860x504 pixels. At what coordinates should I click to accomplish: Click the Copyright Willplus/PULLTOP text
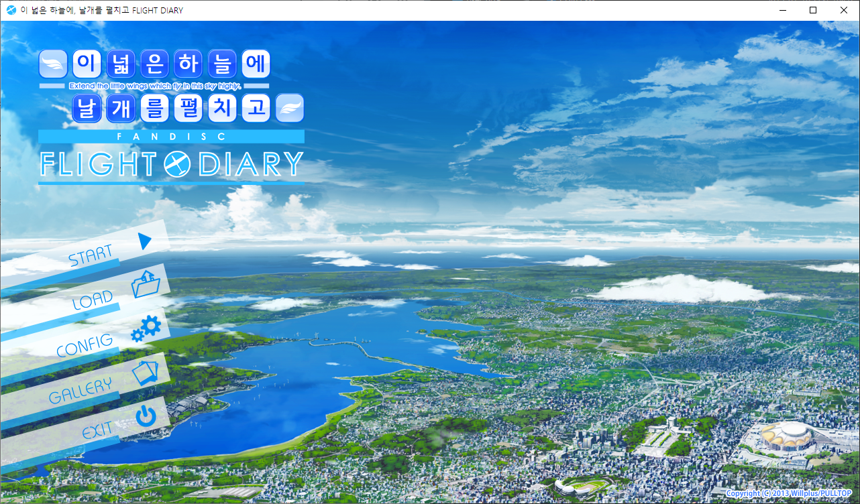789,493
